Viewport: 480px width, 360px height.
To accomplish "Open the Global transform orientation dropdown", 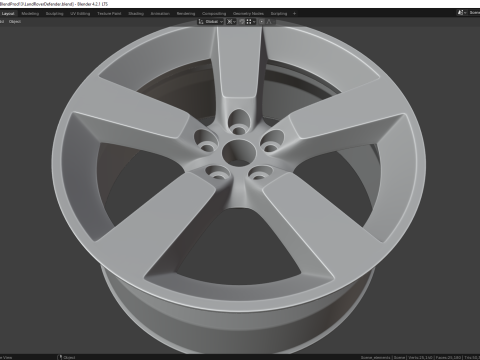I will click(x=211, y=22).
